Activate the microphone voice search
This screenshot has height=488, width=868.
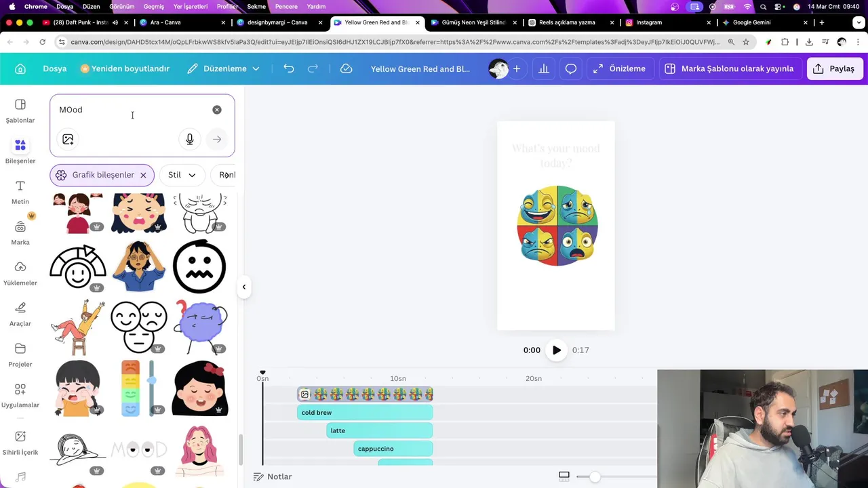(x=190, y=139)
